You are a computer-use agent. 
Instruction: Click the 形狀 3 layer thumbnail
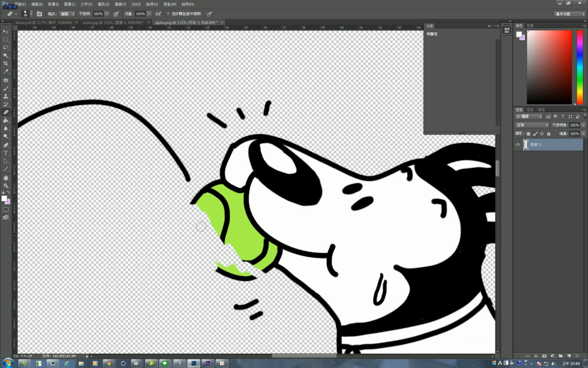[x=525, y=145]
